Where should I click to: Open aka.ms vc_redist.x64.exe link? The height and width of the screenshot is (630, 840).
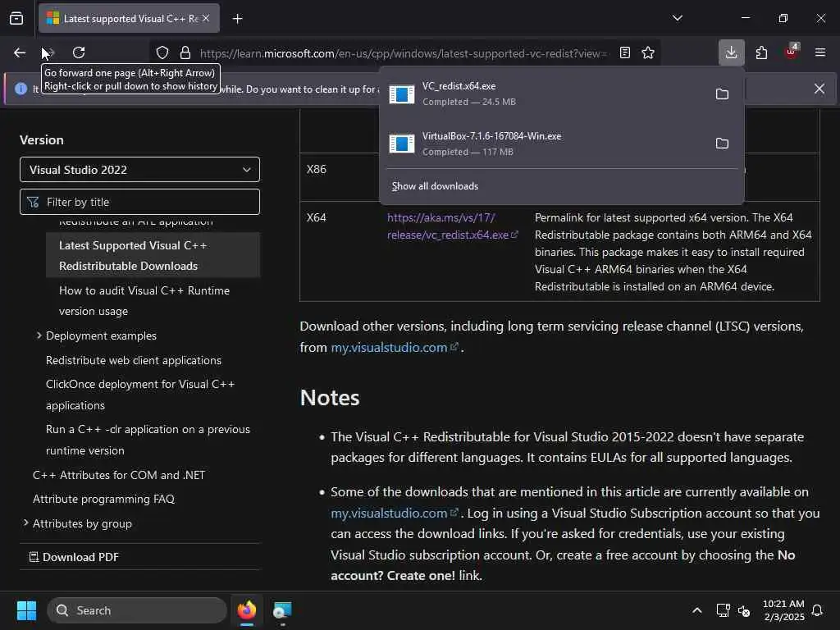(452, 226)
